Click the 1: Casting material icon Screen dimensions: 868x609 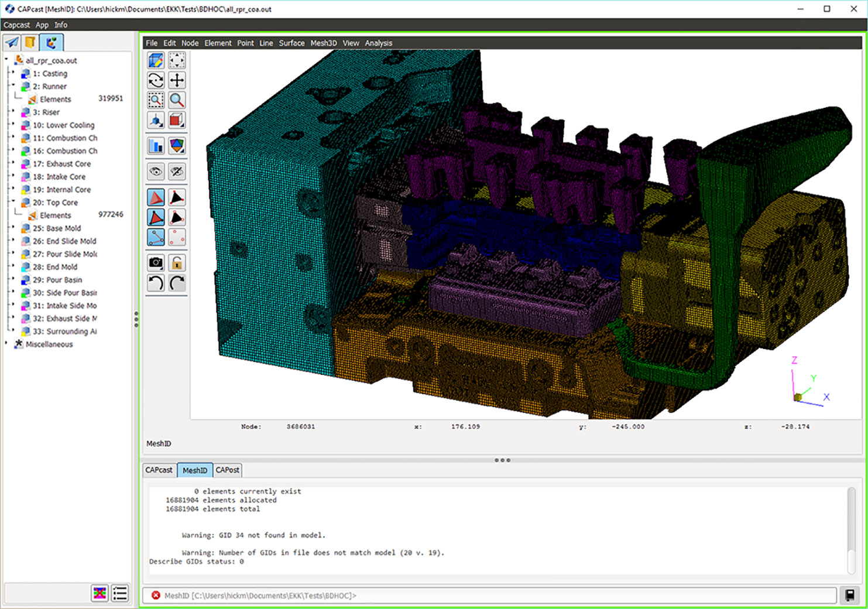point(26,74)
